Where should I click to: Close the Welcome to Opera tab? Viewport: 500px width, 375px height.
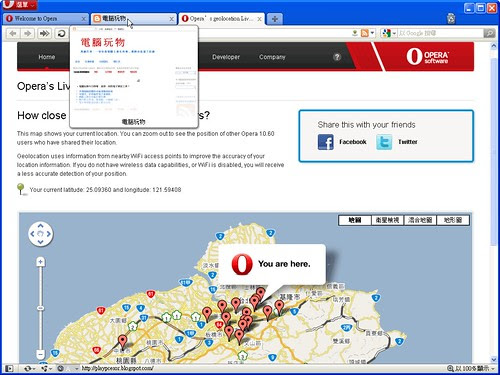(x=84, y=19)
